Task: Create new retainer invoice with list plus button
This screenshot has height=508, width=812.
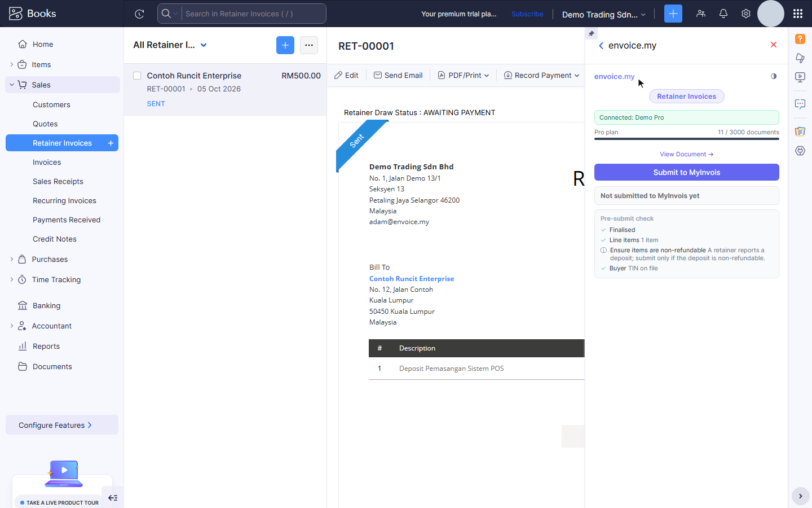Action: tap(285, 45)
